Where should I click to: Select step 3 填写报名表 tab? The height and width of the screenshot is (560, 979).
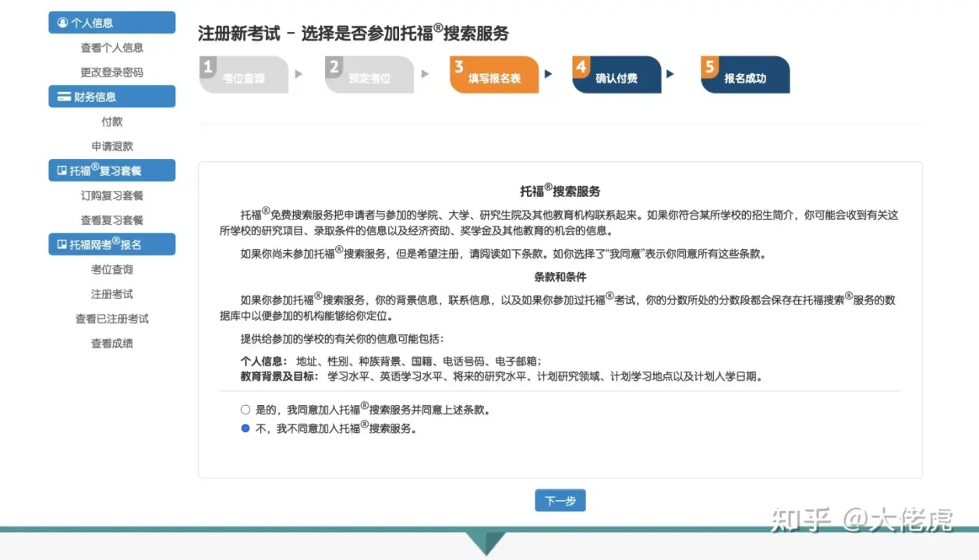[494, 75]
